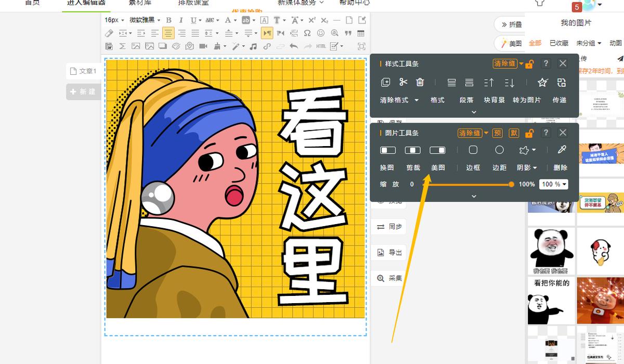Insert a special character with the Ω icon
The width and height of the screenshot is (624, 364).
(306, 32)
